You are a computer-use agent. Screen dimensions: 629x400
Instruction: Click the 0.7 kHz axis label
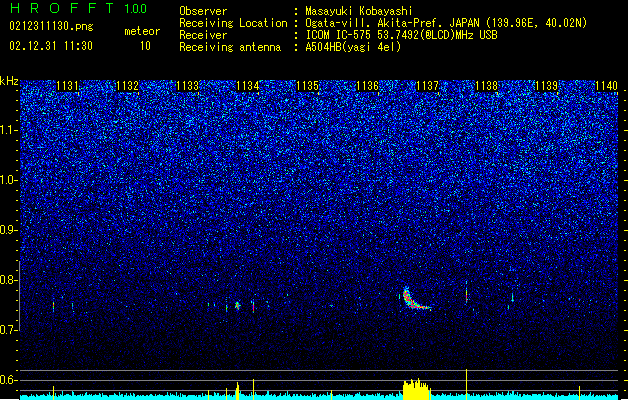pyautogui.click(x=9, y=330)
